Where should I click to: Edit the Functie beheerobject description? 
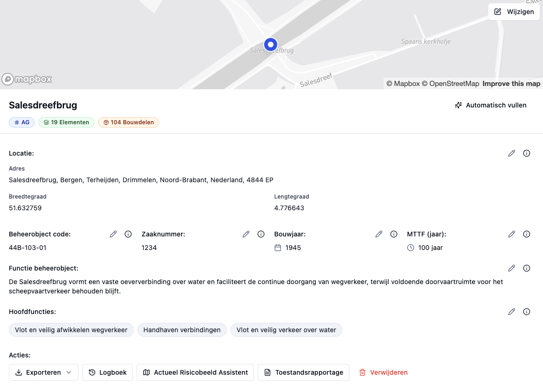512,268
